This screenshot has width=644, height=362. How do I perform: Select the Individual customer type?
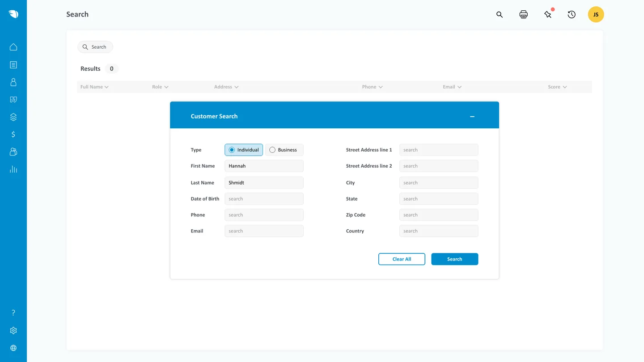coord(243,150)
